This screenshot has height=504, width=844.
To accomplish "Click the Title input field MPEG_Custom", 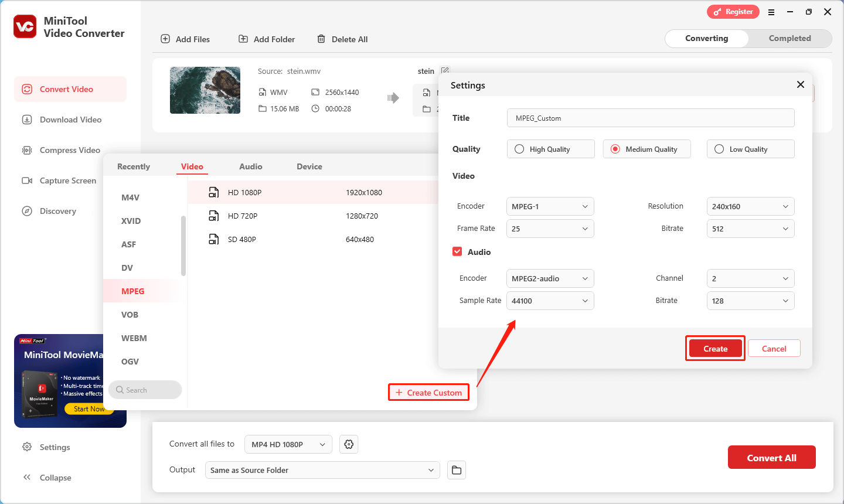I will coord(651,118).
